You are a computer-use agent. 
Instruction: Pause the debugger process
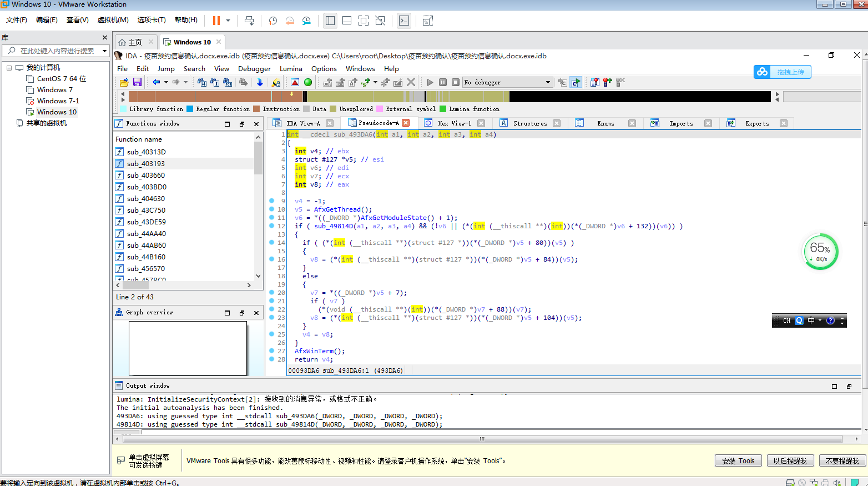click(443, 82)
